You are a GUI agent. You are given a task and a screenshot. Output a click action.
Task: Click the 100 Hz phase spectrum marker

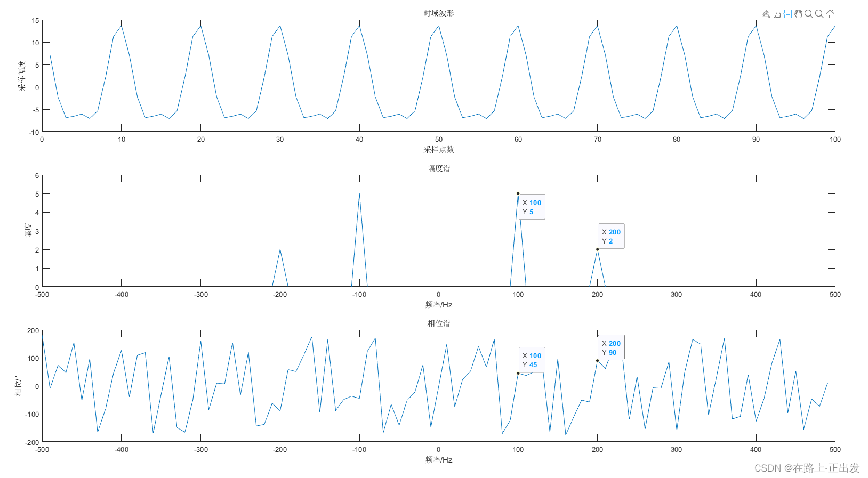(x=518, y=373)
